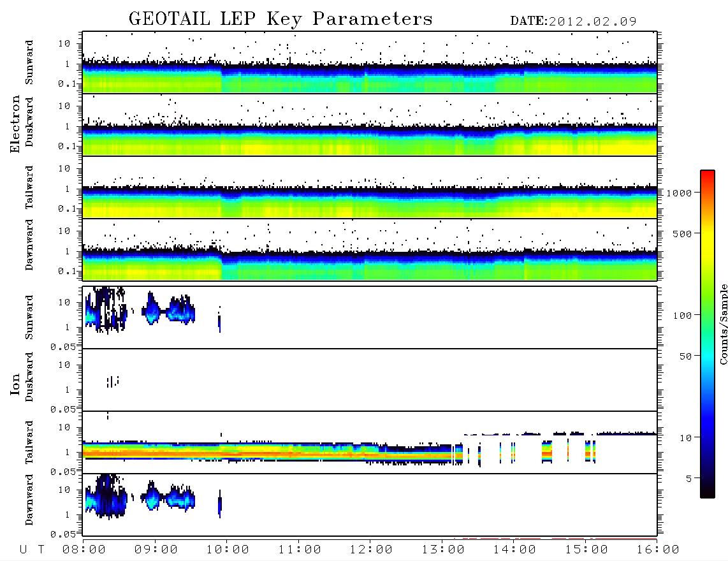Click the Ion Tailward panel label
This screenshot has width=728, height=561.
tap(30, 442)
